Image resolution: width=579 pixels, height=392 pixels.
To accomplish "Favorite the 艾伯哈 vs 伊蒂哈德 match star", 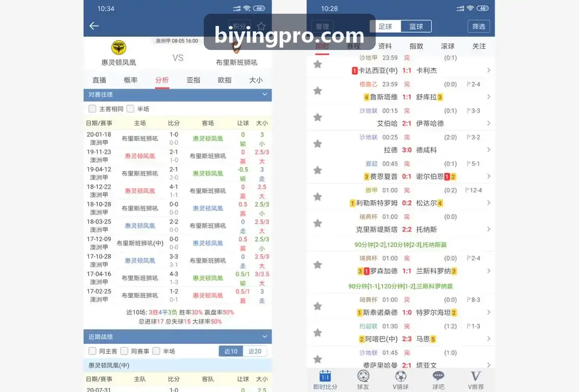I will [317, 117].
